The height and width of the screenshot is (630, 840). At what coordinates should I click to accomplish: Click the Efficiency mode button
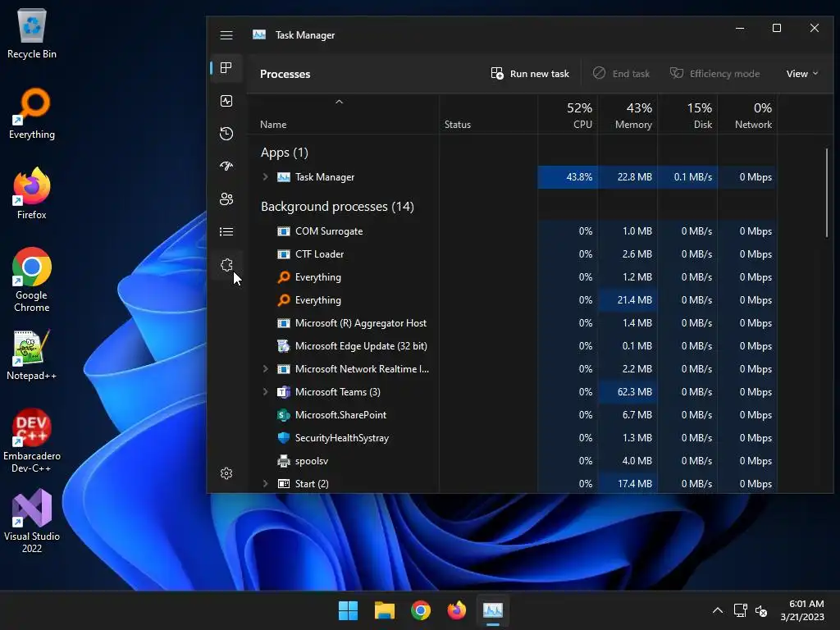click(x=714, y=74)
